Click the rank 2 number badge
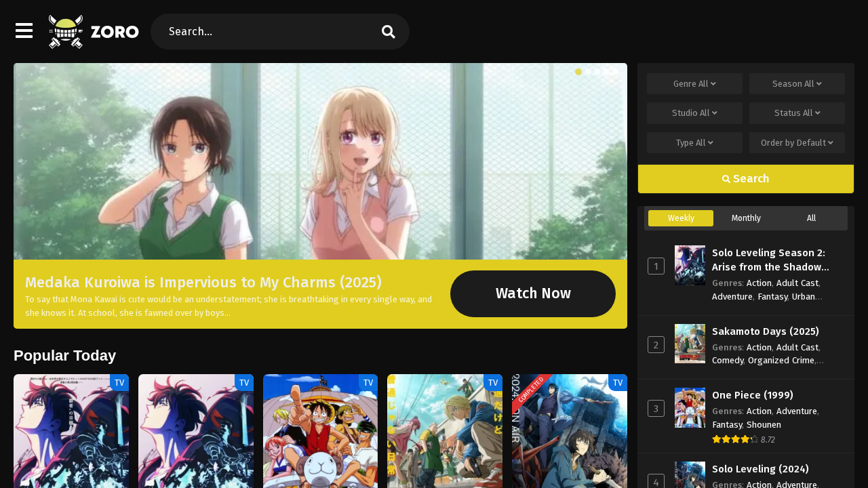 656,345
